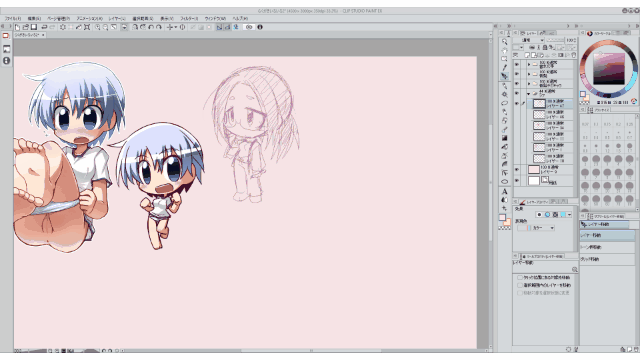Rotate canvas left from command bar
Viewport: 640px width, 360px height.
pyautogui.click(x=151, y=27)
